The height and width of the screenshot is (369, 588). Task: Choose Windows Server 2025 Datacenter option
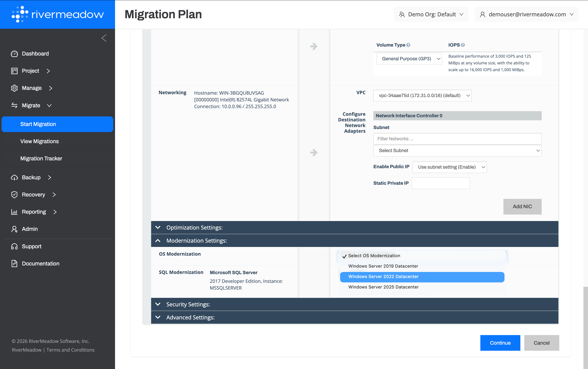[x=383, y=287]
